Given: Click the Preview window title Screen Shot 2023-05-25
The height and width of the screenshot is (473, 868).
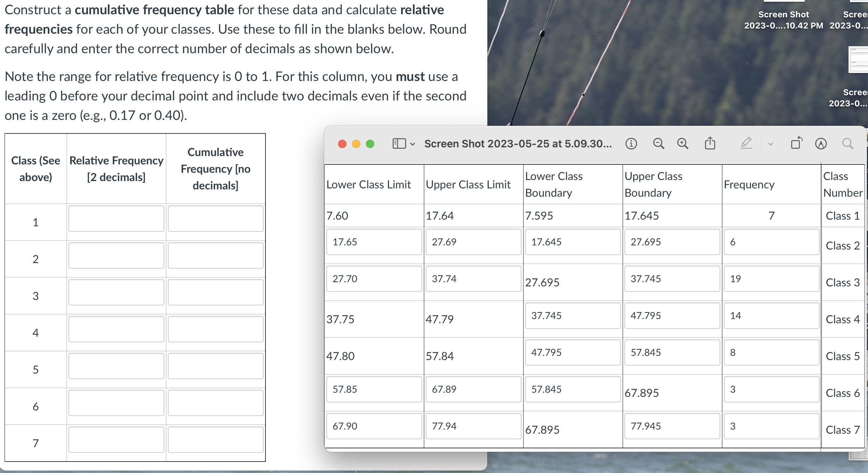Looking at the screenshot, I should click(518, 144).
